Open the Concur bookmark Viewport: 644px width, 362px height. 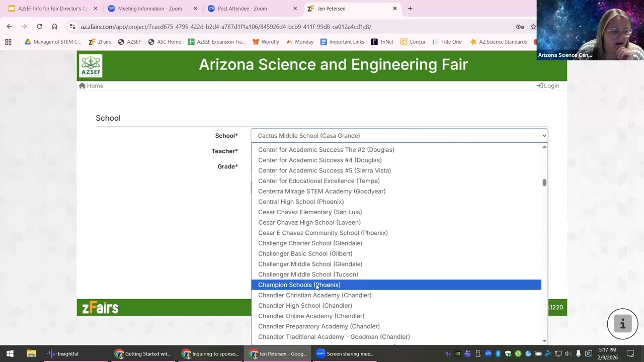[x=413, y=42]
